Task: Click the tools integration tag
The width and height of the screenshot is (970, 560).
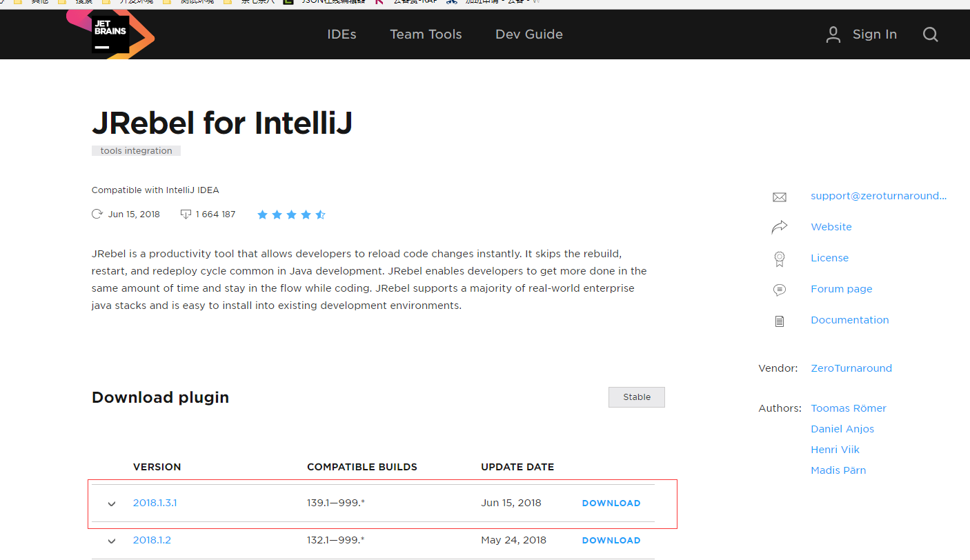Action: 136,151
